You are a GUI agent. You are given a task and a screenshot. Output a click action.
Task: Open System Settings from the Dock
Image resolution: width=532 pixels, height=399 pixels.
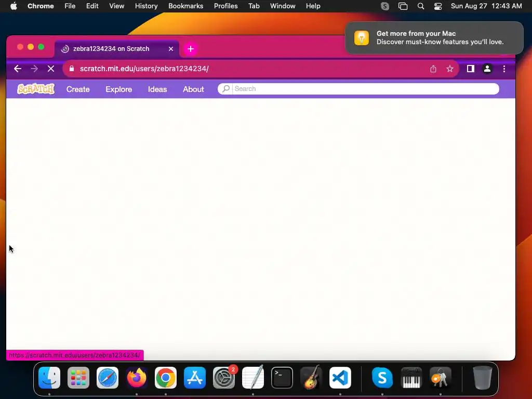(x=224, y=378)
